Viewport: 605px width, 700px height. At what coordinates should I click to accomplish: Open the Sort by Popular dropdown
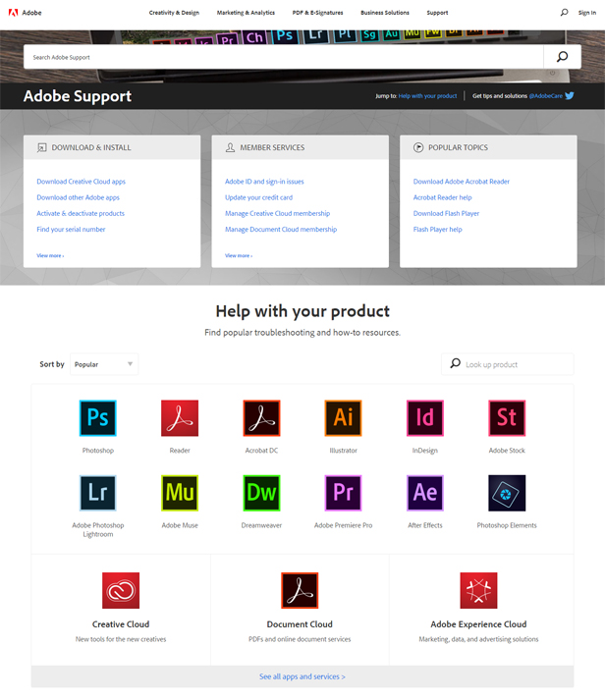(104, 364)
